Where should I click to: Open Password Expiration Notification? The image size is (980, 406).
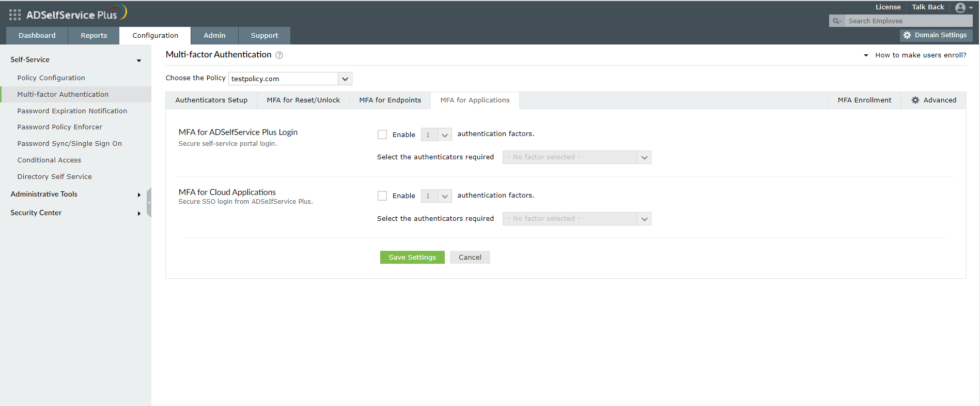(x=72, y=111)
